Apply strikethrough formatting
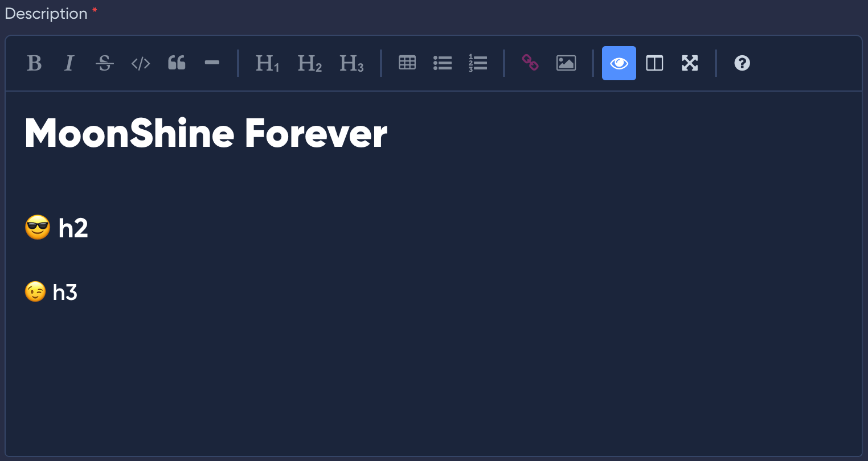868x461 pixels. (105, 63)
